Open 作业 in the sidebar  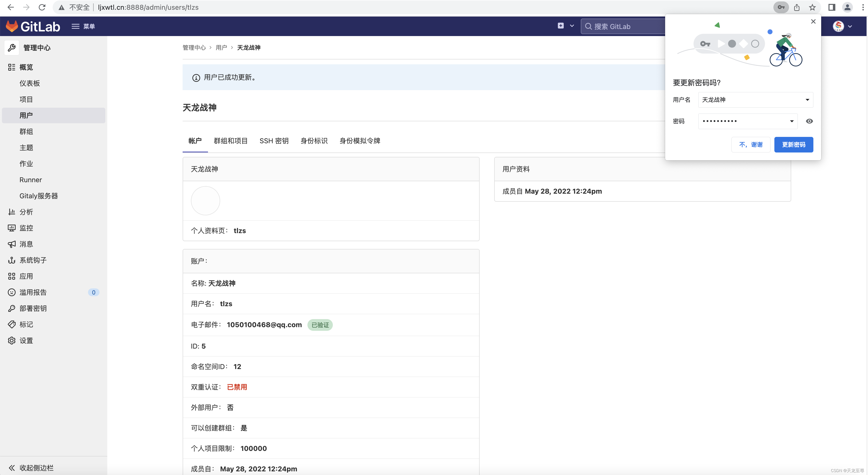(26, 164)
